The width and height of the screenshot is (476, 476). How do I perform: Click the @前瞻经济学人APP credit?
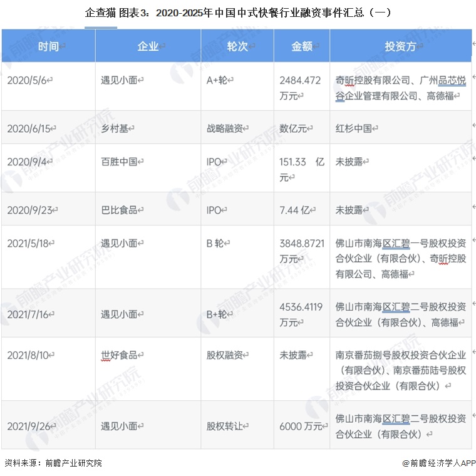point(439,463)
